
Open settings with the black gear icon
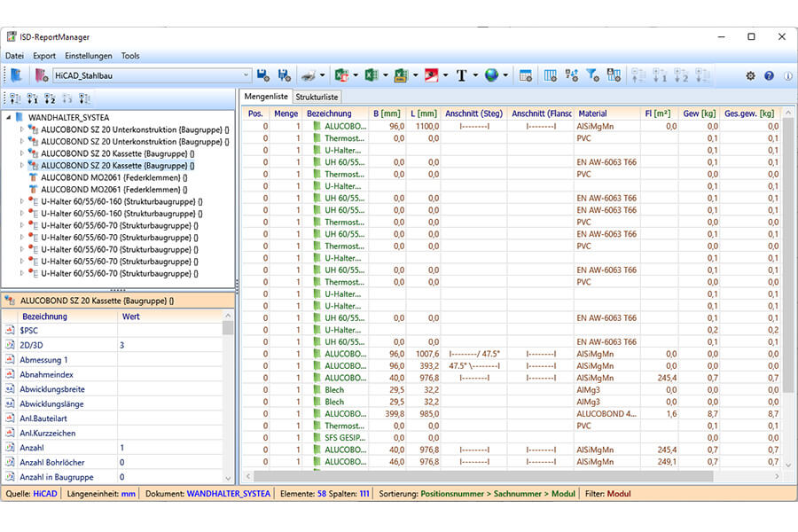click(x=750, y=76)
